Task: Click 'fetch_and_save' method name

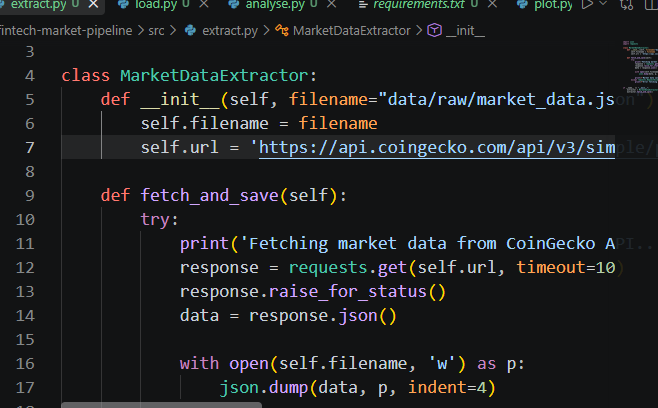Action: 209,196
